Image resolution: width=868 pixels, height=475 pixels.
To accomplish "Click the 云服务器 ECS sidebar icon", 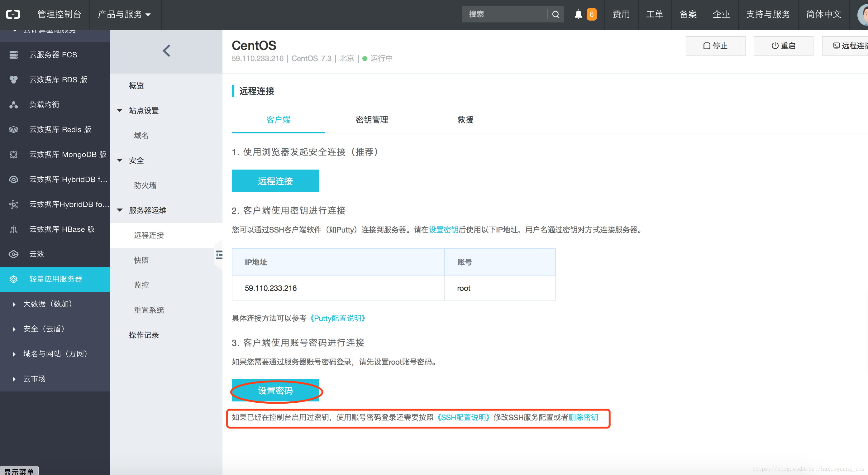I will tap(13, 55).
